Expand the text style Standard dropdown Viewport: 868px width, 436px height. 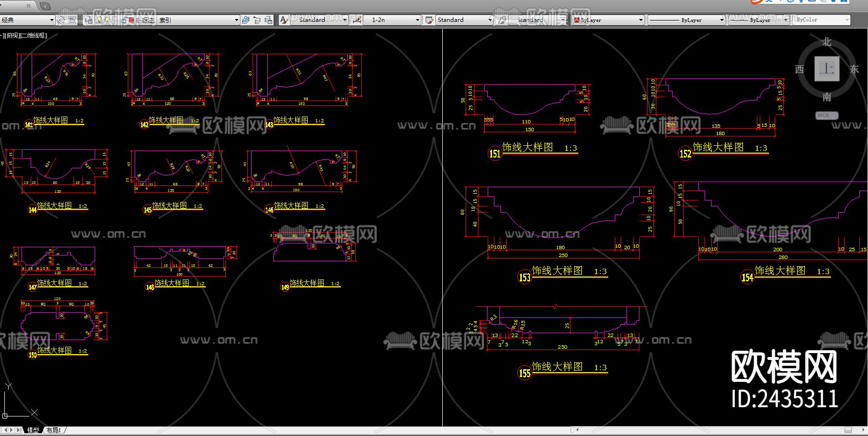(x=345, y=20)
